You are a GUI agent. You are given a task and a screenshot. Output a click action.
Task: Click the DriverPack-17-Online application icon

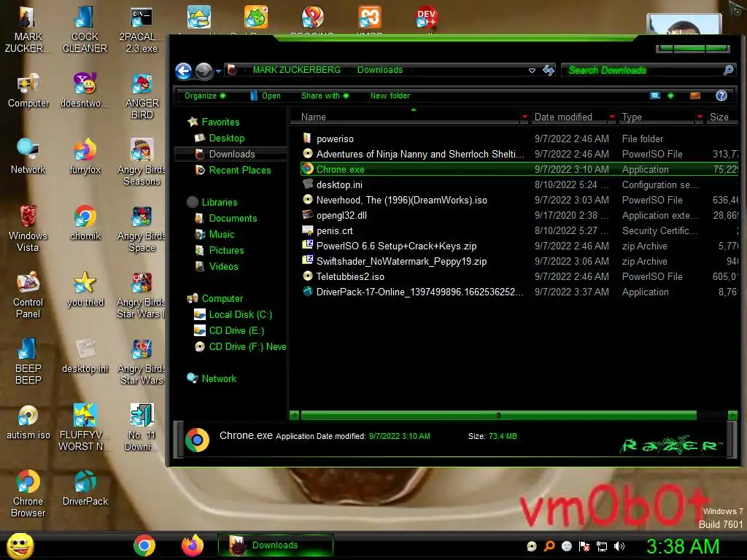point(307,292)
